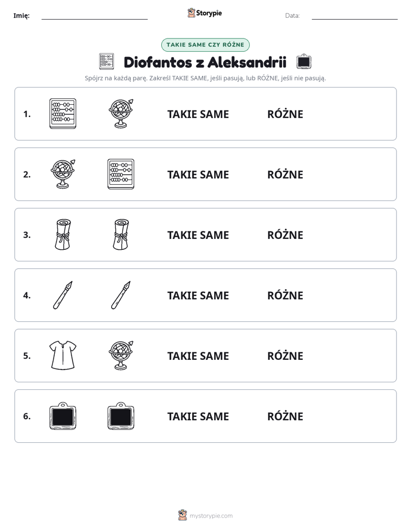Select RÓŻNE in row 5
The image size is (411, 532).
285,356
